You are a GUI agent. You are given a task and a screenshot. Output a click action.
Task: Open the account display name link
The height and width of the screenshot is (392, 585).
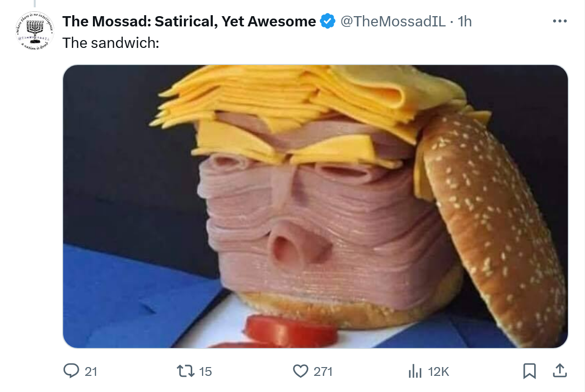[189, 21]
